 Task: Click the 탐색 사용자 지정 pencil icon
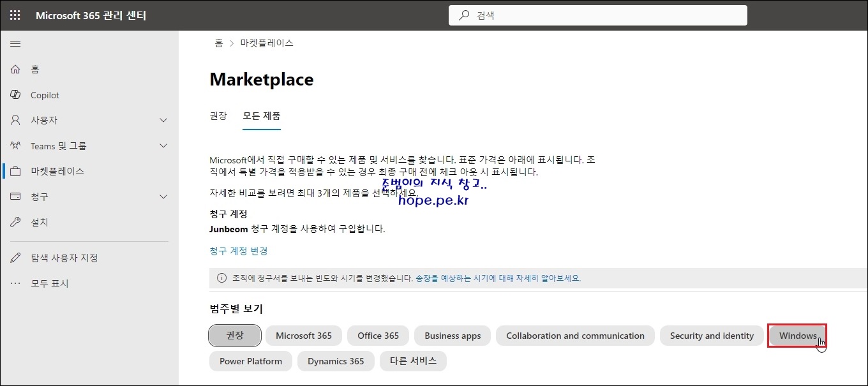[x=16, y=258]
